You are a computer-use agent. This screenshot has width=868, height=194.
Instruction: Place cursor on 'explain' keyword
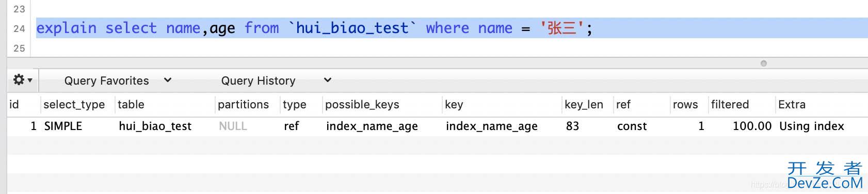click(67, 28)
